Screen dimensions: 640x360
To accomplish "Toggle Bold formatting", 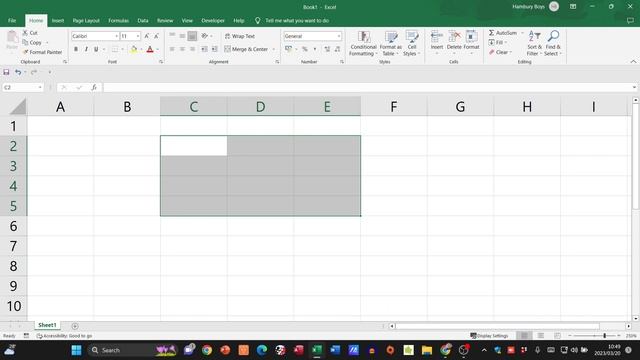I will tap(76, 49).
